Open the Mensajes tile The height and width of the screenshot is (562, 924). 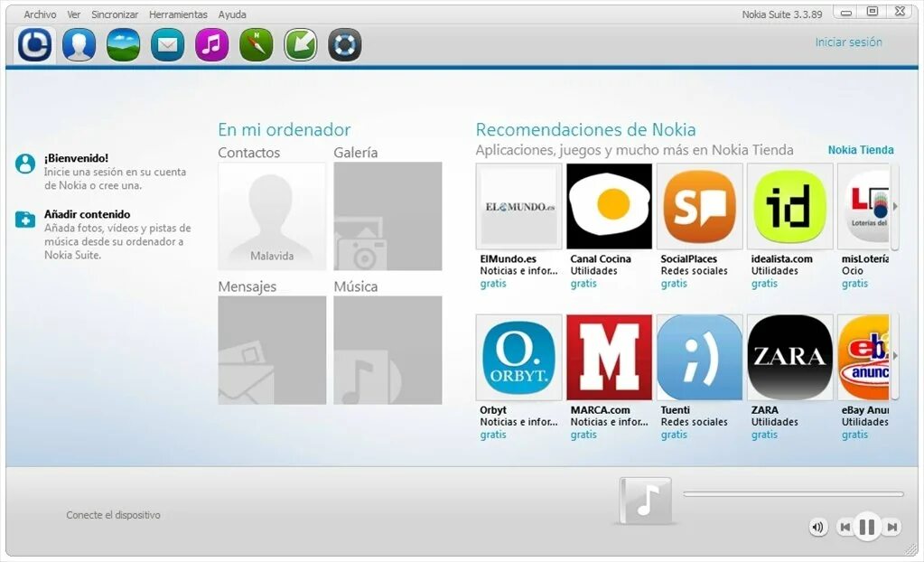tap(272, 351)
